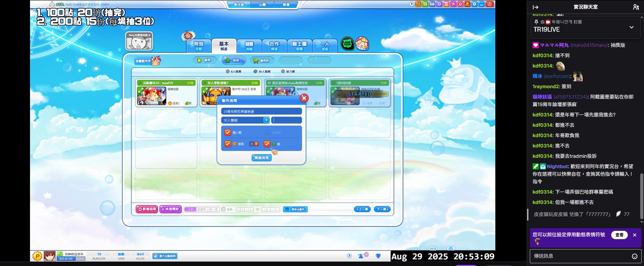This screenshot has width=644, height=266.
Task: Click the trophy icon in bottom bar
Action: [378, 256]
